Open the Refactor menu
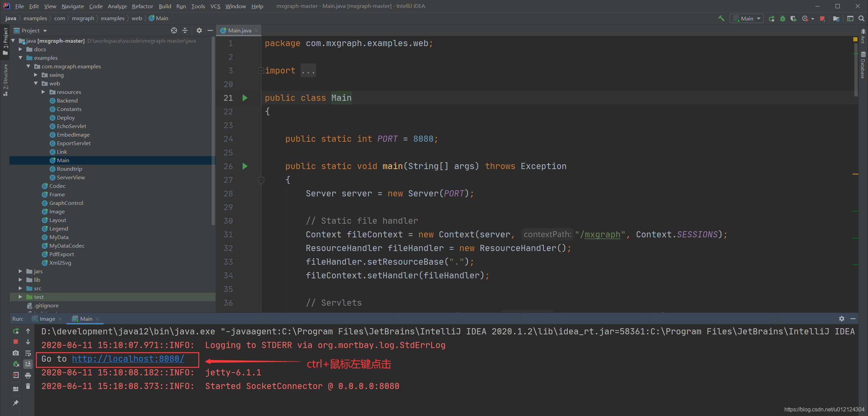Screen dimensions: 868x416 pos(142,6)
